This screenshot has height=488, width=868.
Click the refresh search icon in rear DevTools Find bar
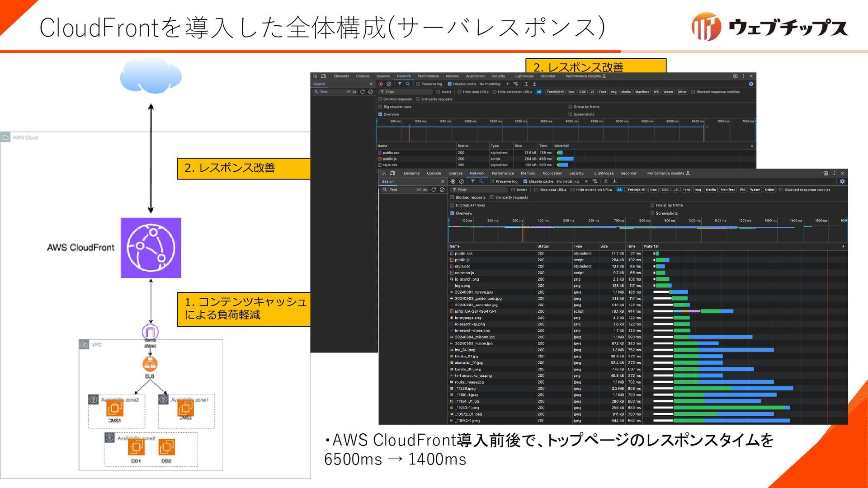point(362,92)
